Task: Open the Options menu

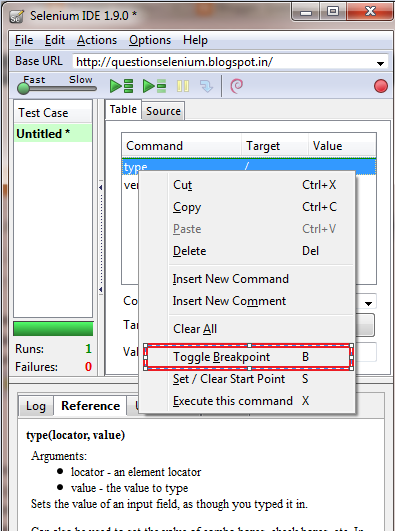Action: click(x=150, y=40)
